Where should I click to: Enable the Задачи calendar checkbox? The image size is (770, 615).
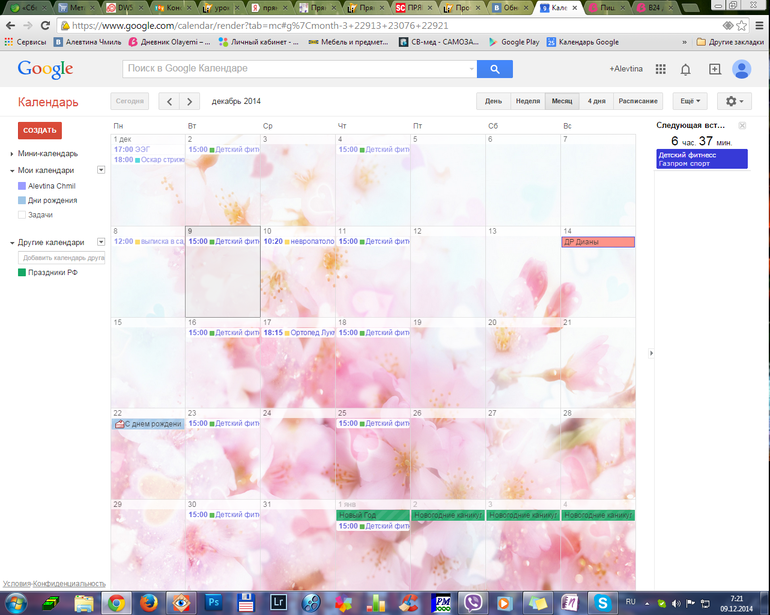point(22,215)
